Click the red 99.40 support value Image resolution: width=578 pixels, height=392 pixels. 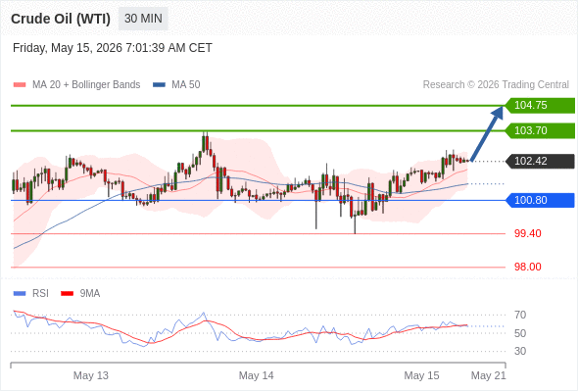click(528, 233)
